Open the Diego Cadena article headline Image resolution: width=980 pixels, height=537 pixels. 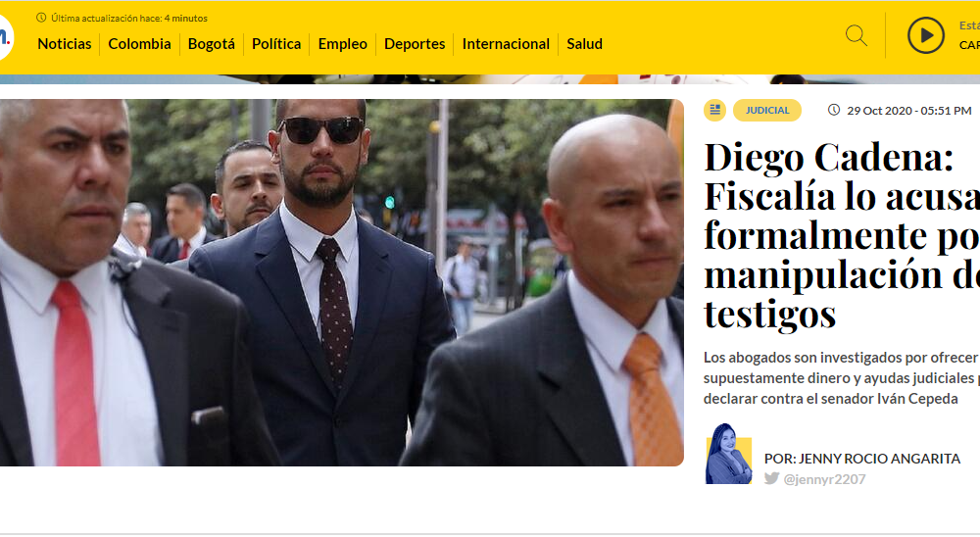coord(842,235)
